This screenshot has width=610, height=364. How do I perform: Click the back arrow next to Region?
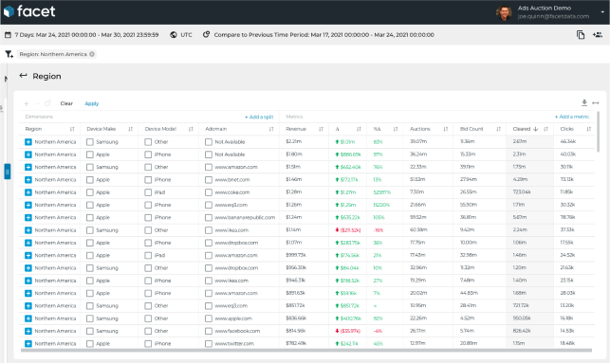click(x=24, y=76)
